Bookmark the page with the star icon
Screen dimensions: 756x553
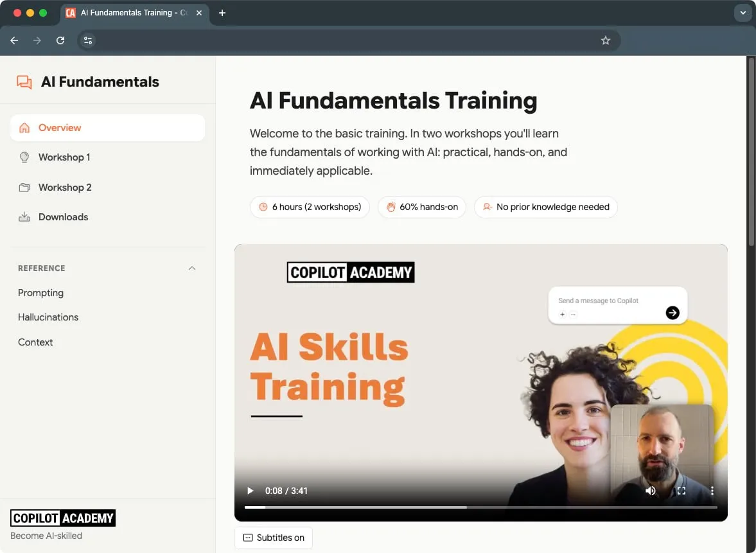[605, 40]
